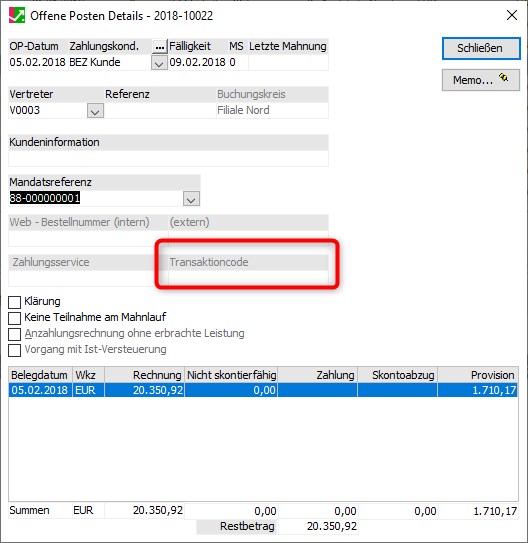Click the Belegdatum column header
528x543 pixels.
pyautogui.click(x=41, y=375)
